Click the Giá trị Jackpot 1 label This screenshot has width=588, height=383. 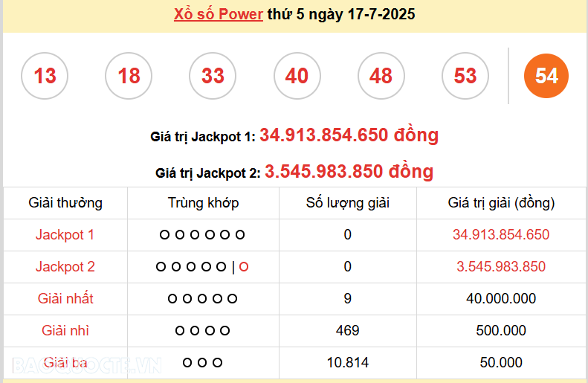coord(202,137)
